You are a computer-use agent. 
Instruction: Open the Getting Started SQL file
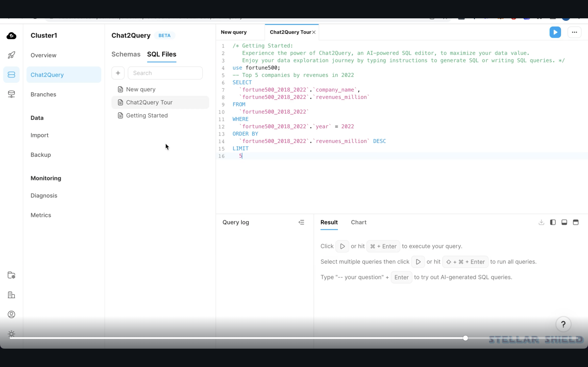[x=147, y=116]
